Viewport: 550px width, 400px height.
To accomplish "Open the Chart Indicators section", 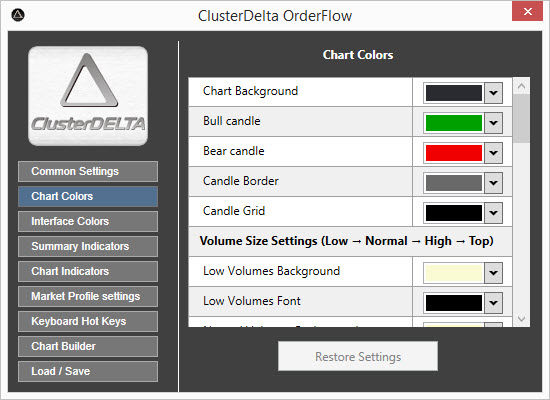I will 88,271.
